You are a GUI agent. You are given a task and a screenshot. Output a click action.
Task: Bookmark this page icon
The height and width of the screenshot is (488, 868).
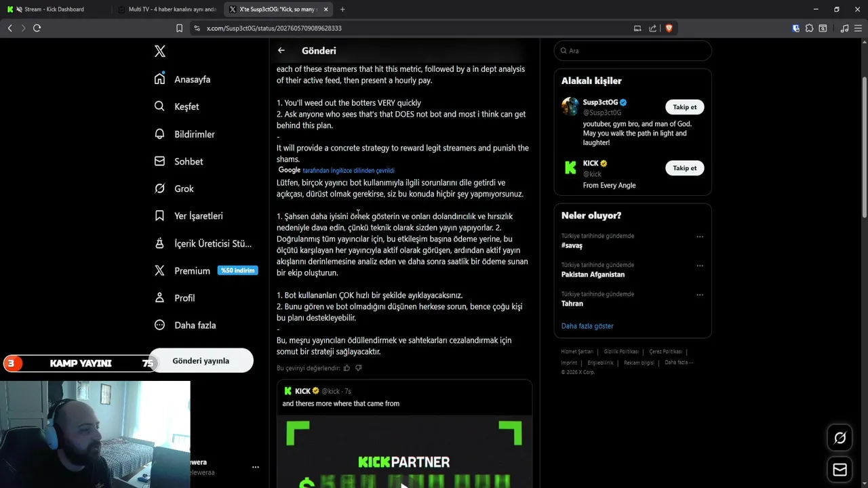[x=179, y=28]
